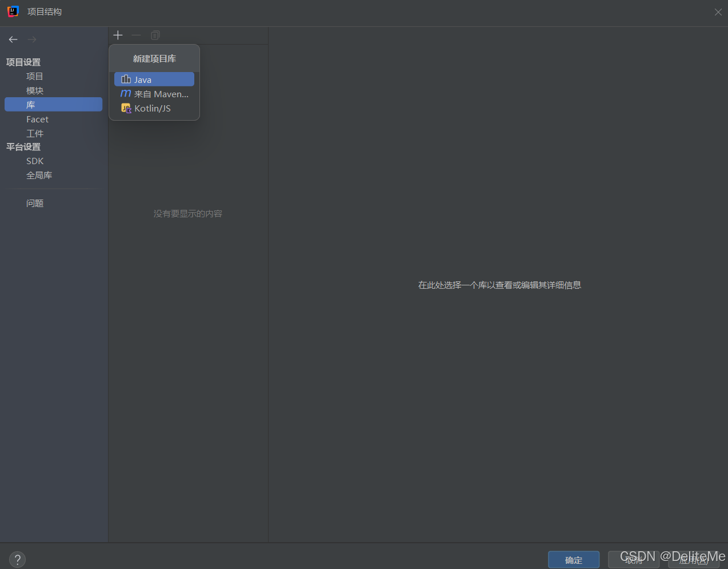This screenshot has height=569, width=728.
Task: Click the 项目结构 window title
Action: [x=45, y=12]
